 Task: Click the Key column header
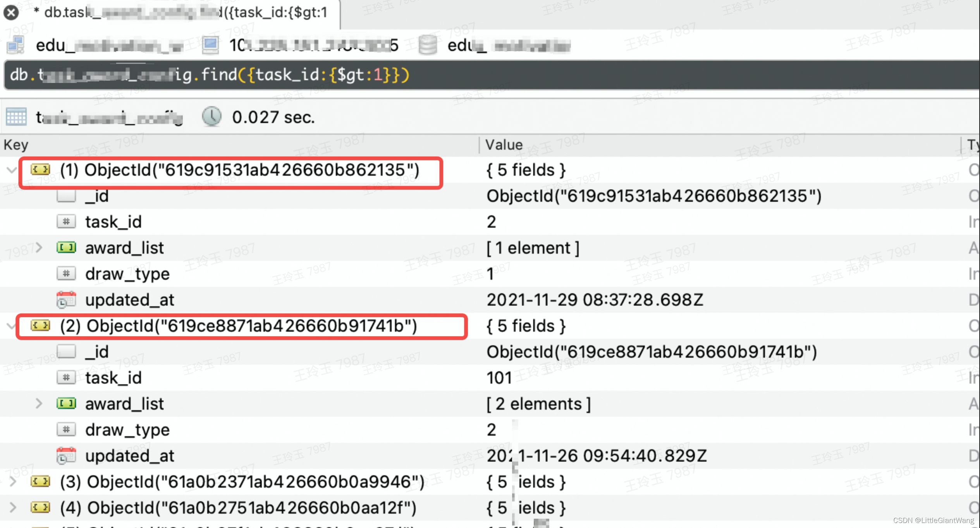click(16, 145)
